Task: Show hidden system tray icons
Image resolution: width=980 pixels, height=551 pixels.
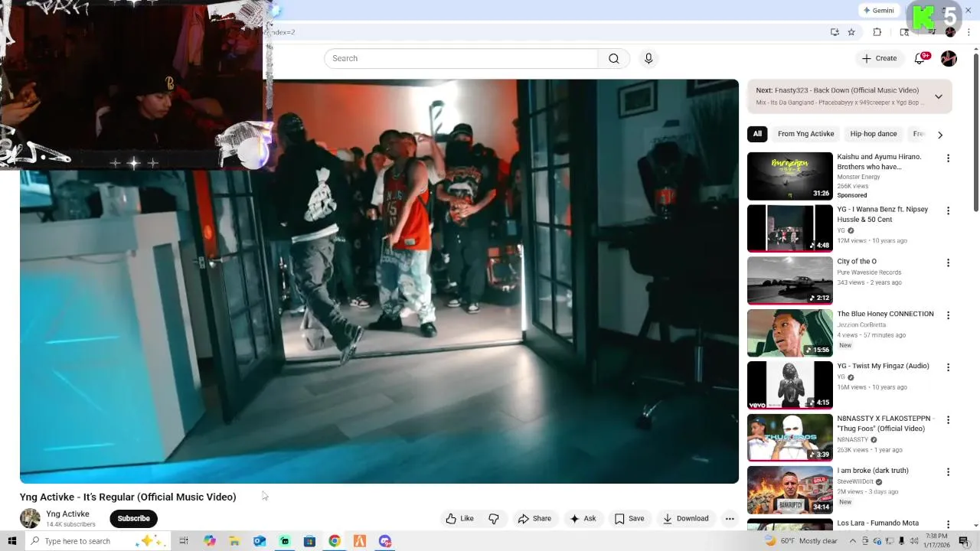Action: (853, 541)
